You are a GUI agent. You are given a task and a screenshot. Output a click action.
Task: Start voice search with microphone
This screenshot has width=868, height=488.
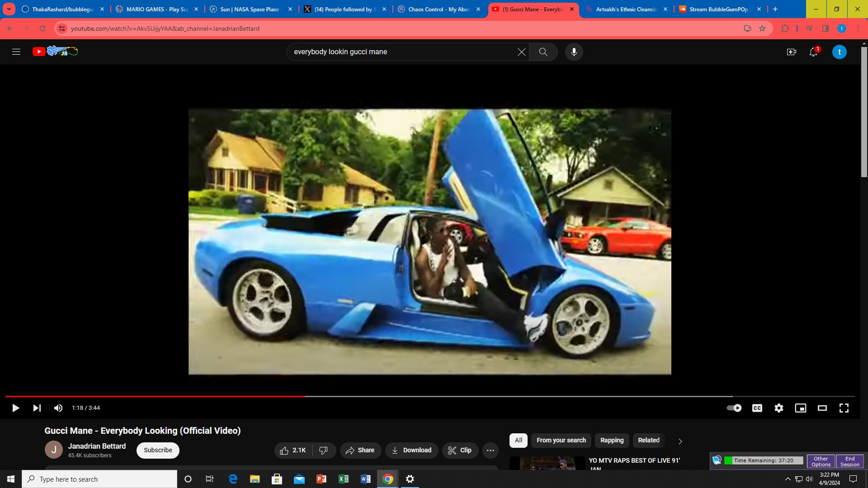(574, 52)
